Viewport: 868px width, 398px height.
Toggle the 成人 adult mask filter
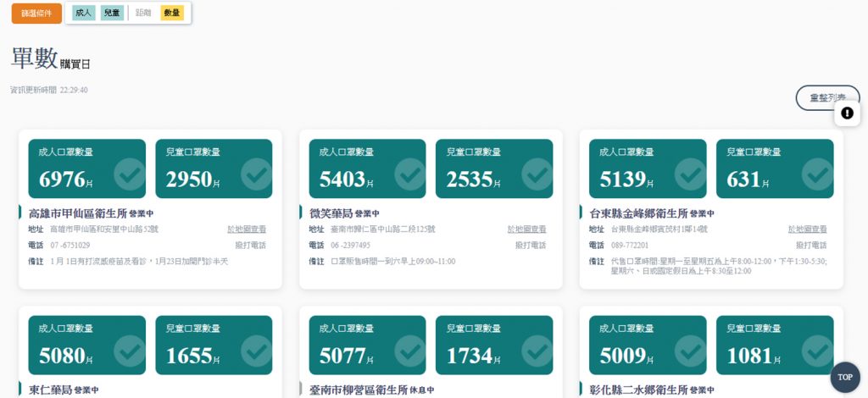84,13
